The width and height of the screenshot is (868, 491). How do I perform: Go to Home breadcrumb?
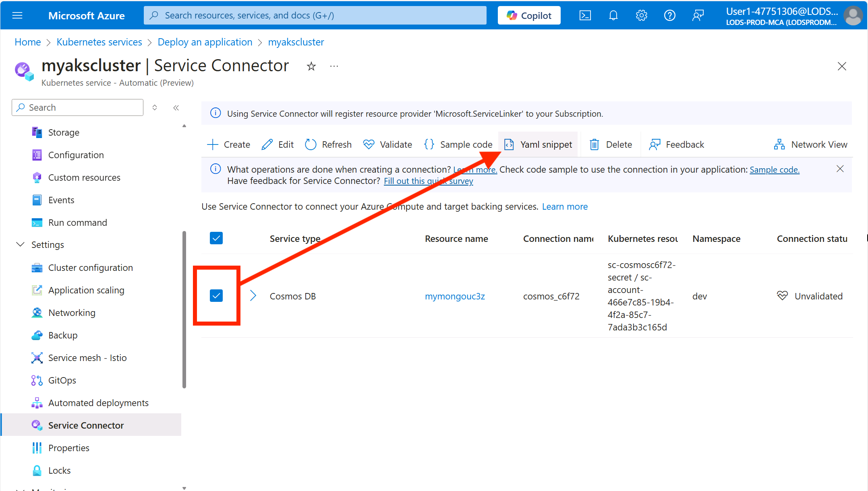click(x=28, y=42)
